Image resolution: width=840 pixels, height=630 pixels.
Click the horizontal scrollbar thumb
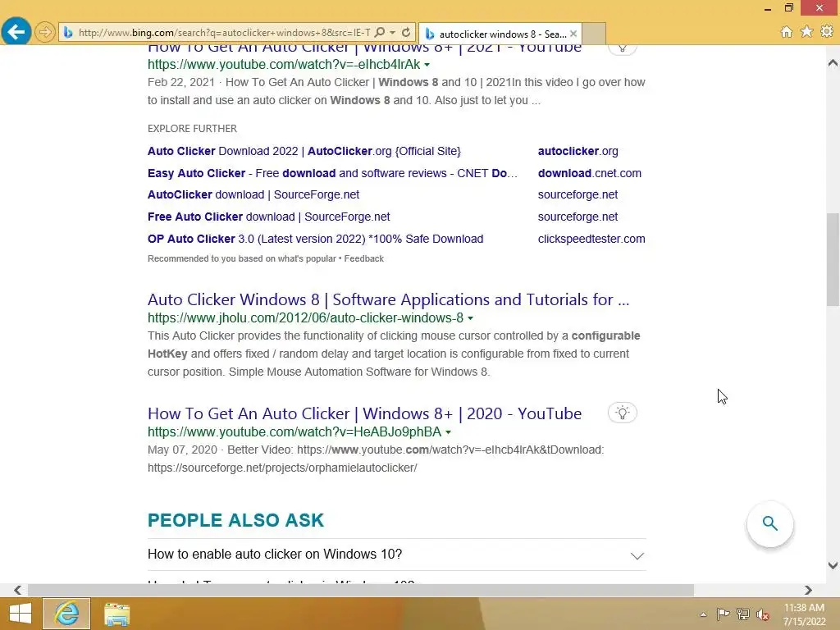pos(361,590)
